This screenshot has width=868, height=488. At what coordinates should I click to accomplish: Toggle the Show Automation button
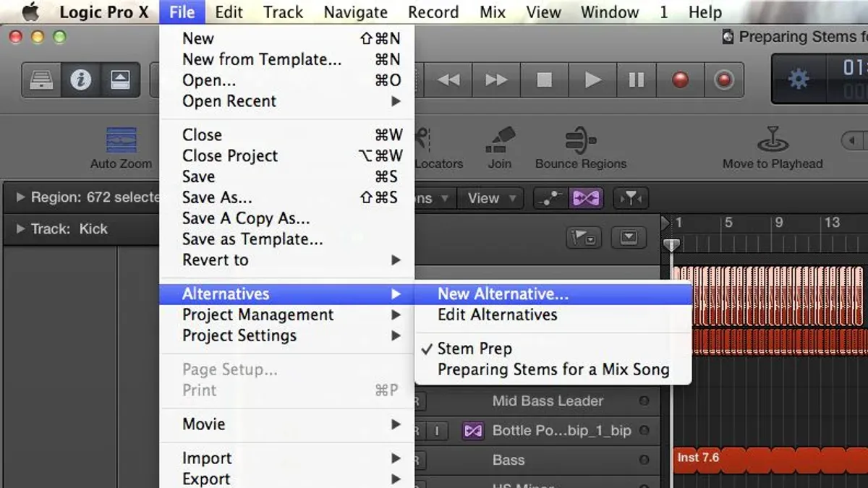pos(550,198)
